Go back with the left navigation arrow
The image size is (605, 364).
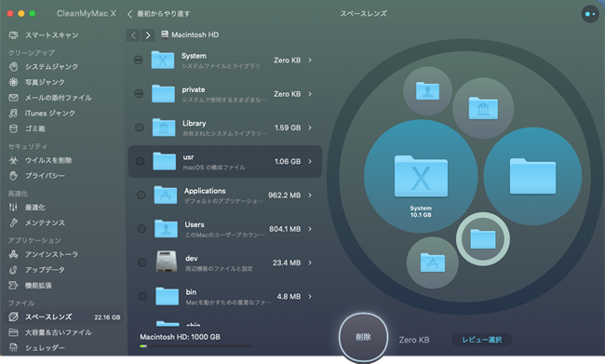[x=133, y=35]
